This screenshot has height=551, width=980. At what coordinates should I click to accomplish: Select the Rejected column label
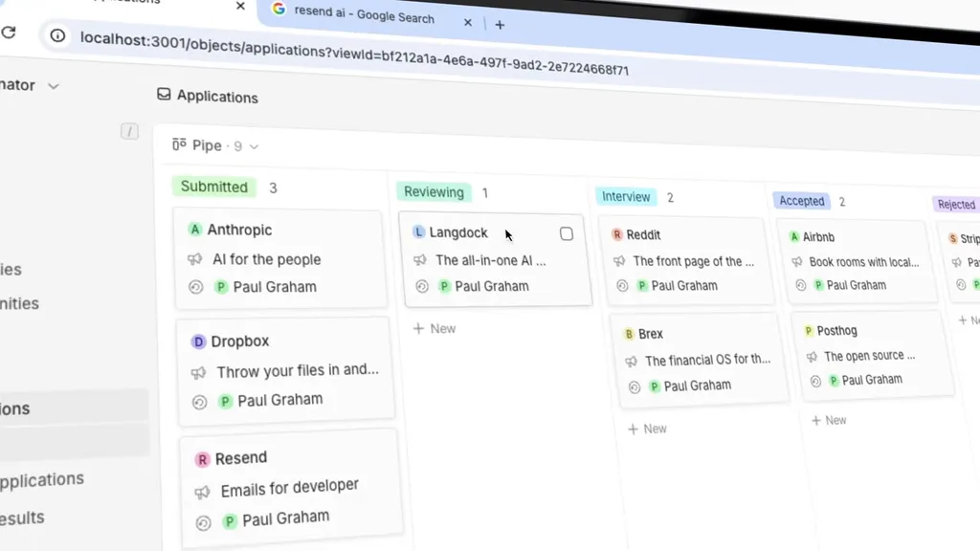pos(956,205)
